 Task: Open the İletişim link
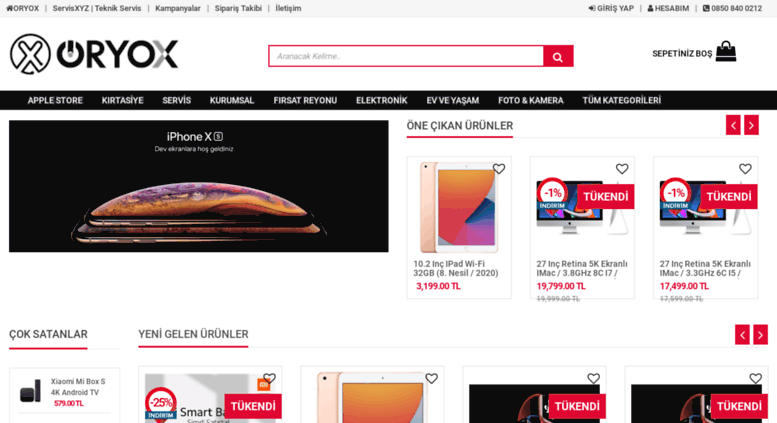coord(288,8)
